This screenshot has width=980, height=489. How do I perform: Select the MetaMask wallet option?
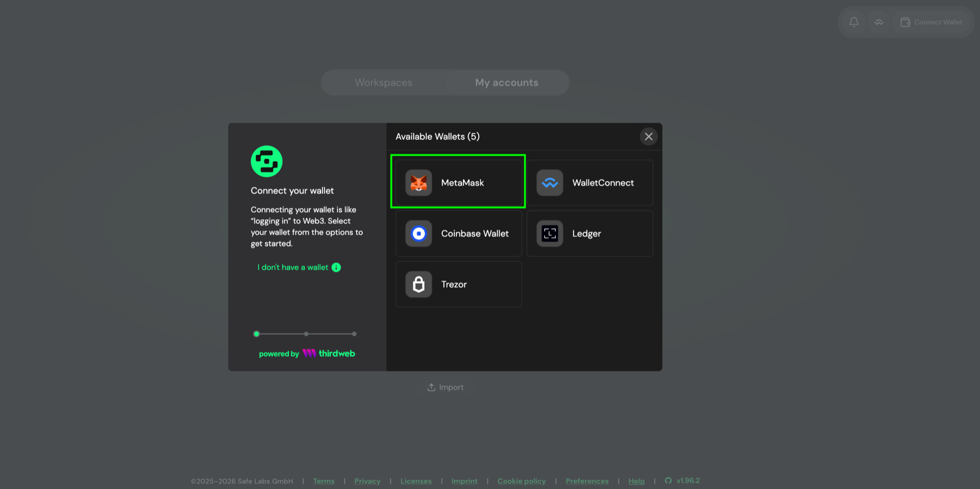tap(458, 183)
